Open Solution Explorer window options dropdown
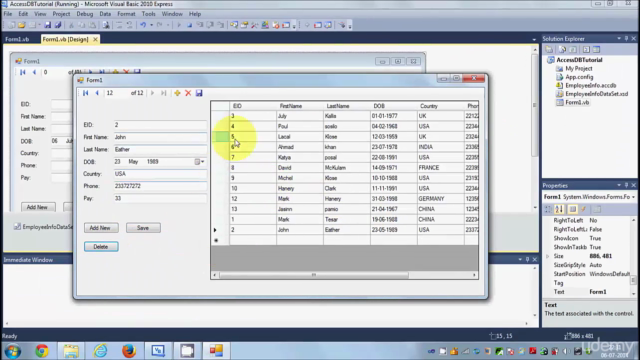Screen dimensions: 640x360 click(619, 39)
